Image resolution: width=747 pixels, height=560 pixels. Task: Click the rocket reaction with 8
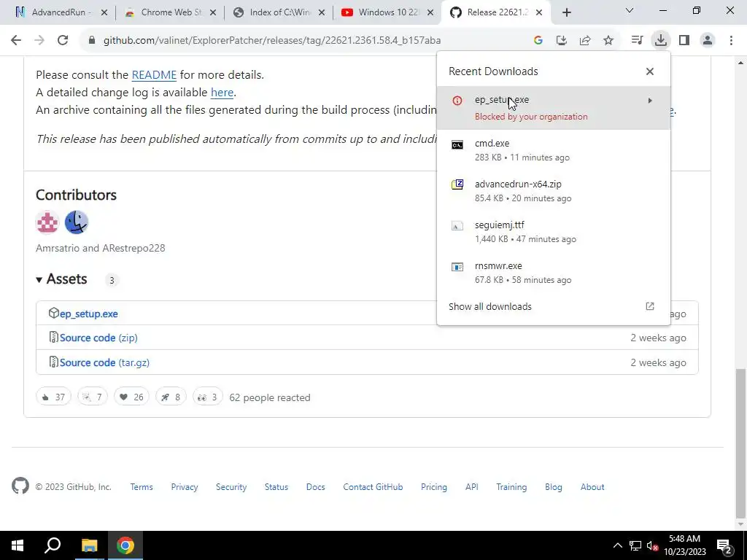click(171, 397)
